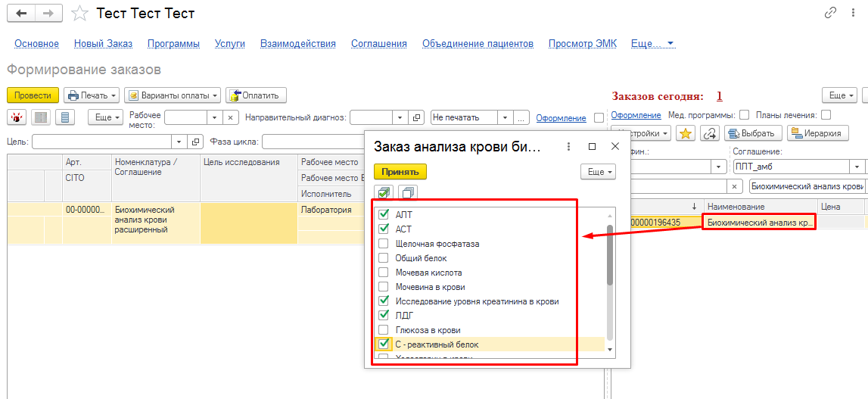Click the yellow star favorites button
868x399 pixels.
[x=685, y=133]
